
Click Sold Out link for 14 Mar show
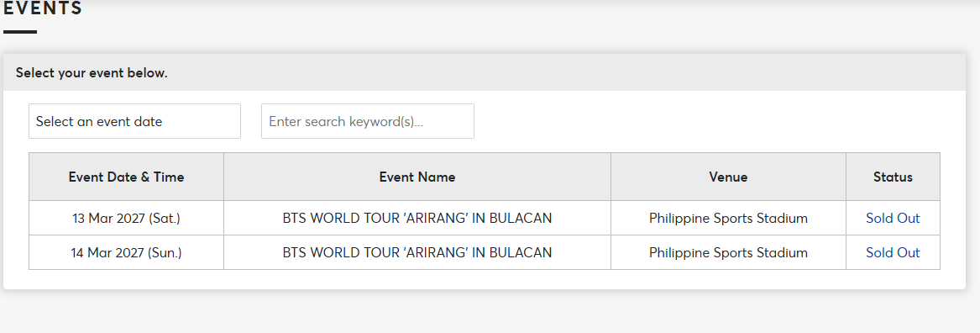[x=893, y=253]
